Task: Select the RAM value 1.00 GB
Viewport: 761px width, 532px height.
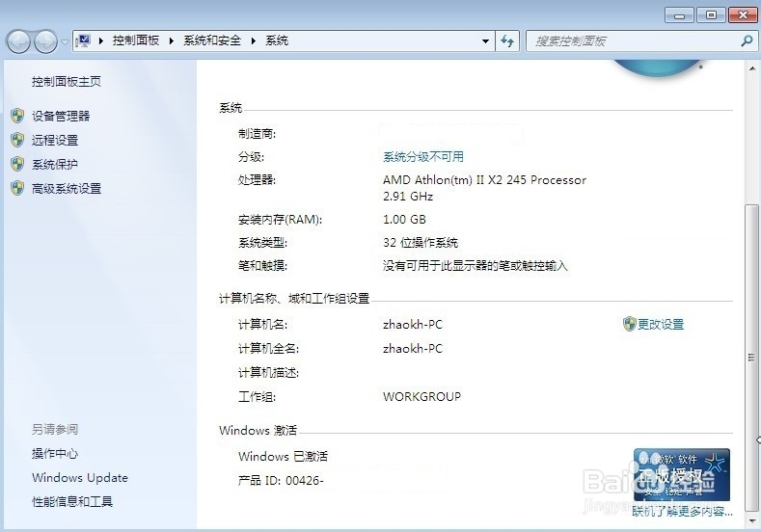Action: click(x=404, y=219)
